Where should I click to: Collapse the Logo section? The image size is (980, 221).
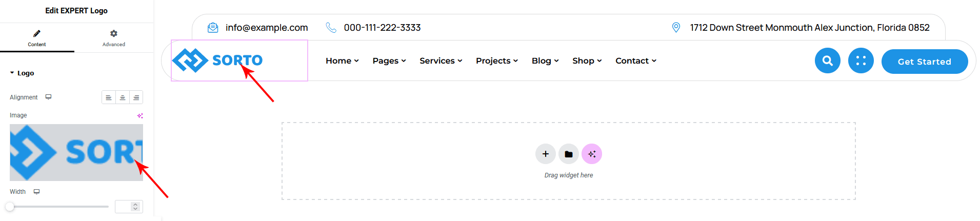tap(22, 73)
